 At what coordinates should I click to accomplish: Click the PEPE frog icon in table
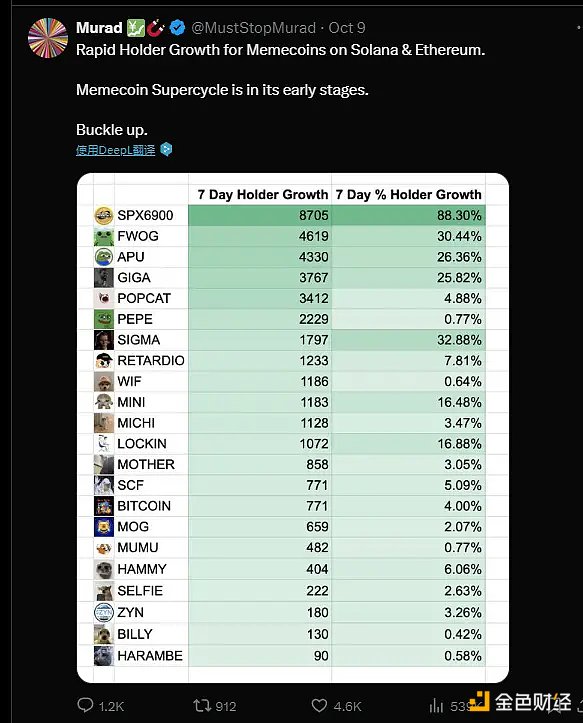tap(104, 319)
